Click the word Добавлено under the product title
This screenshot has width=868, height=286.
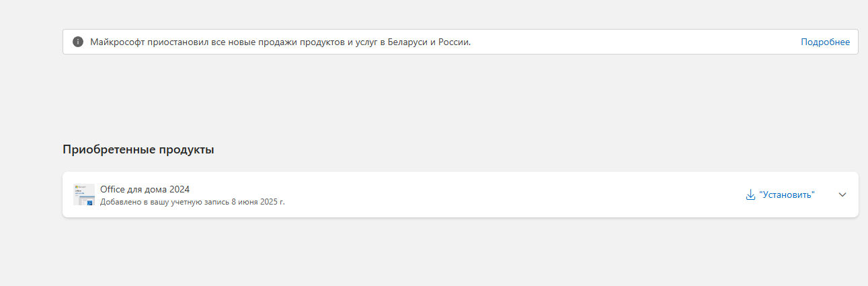click(120, 201)
